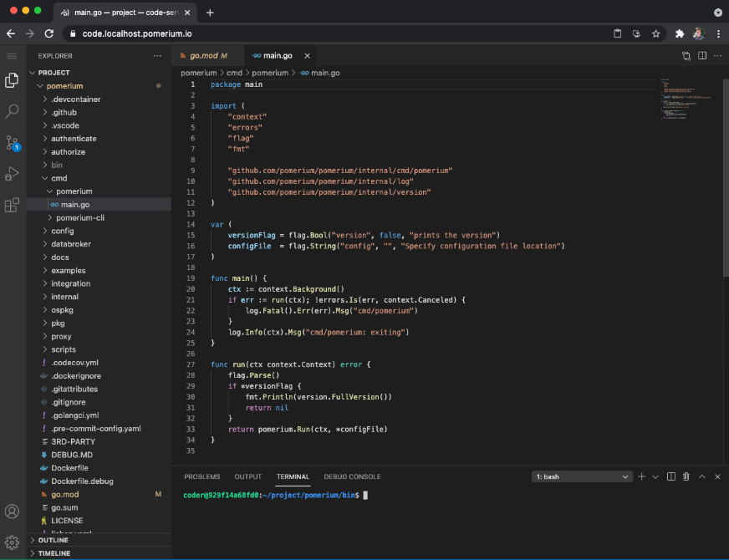Screen dimensions: 729x560
Task: Reload the browser page
Action: click(48, 33)
